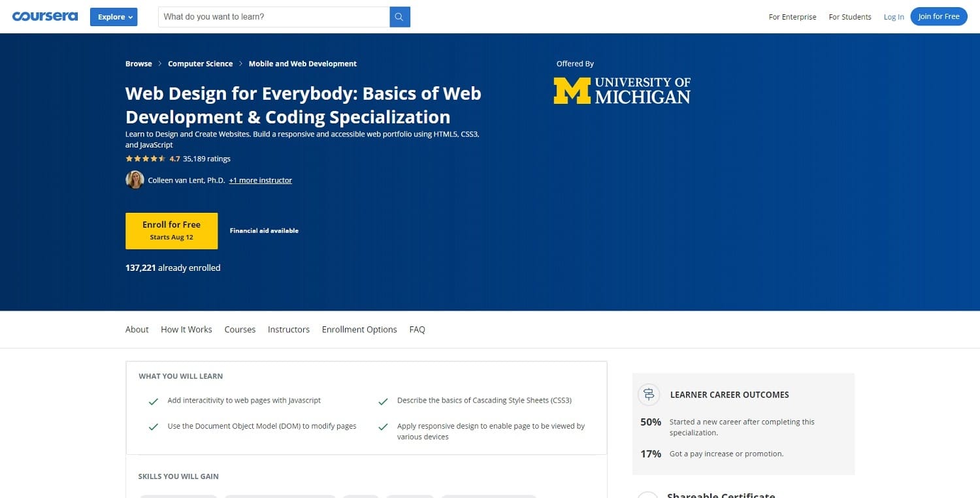980x498 pixels.
Task: Click the Enroll for Free button
Action: point(171,230)
